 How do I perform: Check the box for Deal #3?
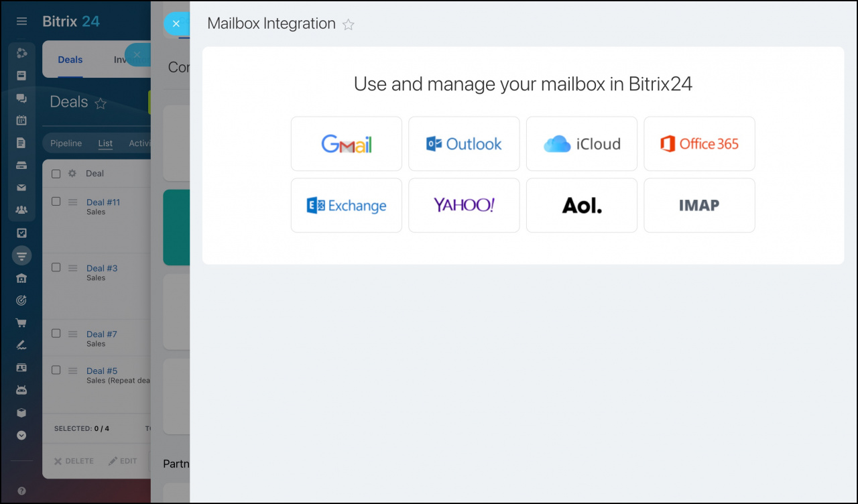point(56,267)
